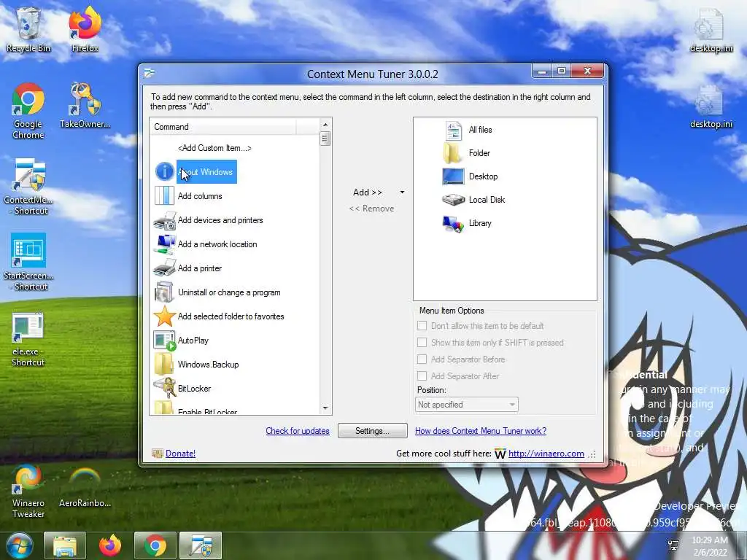Open the Position dropdown
This screenshot has height=560, width=747.
point(466,405)
